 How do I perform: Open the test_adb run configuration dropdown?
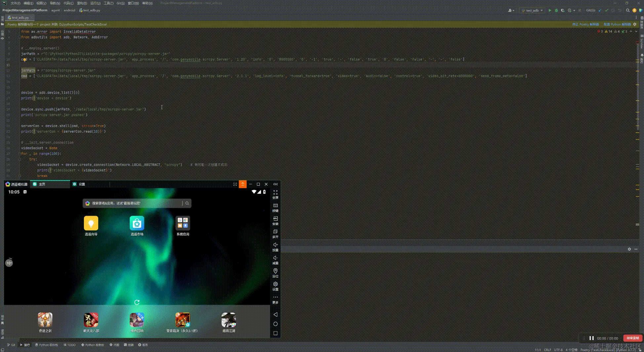pos(532,10)
